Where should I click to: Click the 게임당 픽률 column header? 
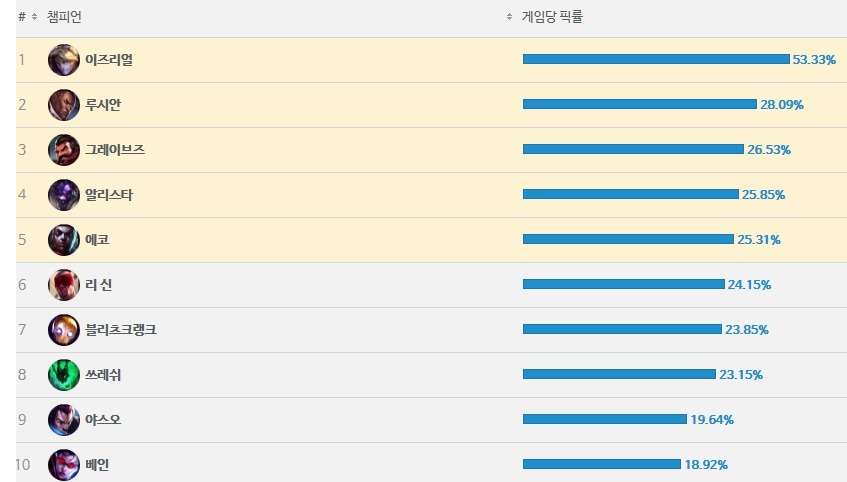(x=552, y=17)
